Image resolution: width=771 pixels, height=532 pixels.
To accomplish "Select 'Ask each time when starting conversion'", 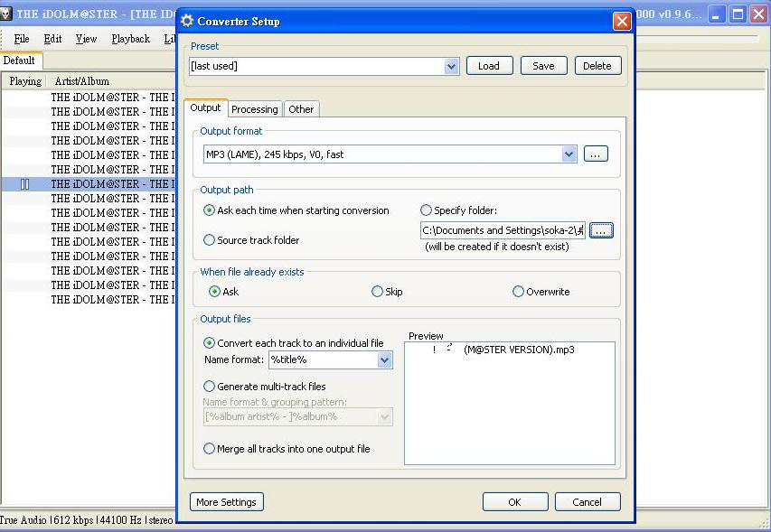I will (210, 210).
